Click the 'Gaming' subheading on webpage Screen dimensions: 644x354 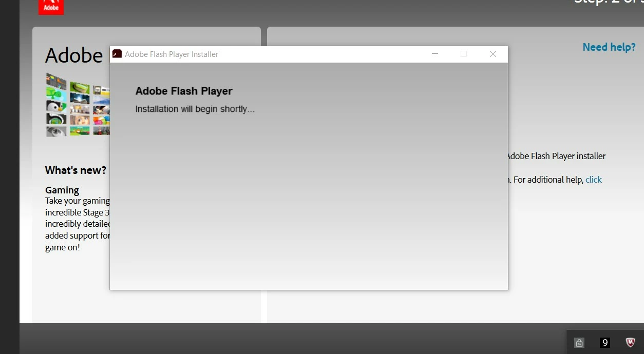[62, 190]
